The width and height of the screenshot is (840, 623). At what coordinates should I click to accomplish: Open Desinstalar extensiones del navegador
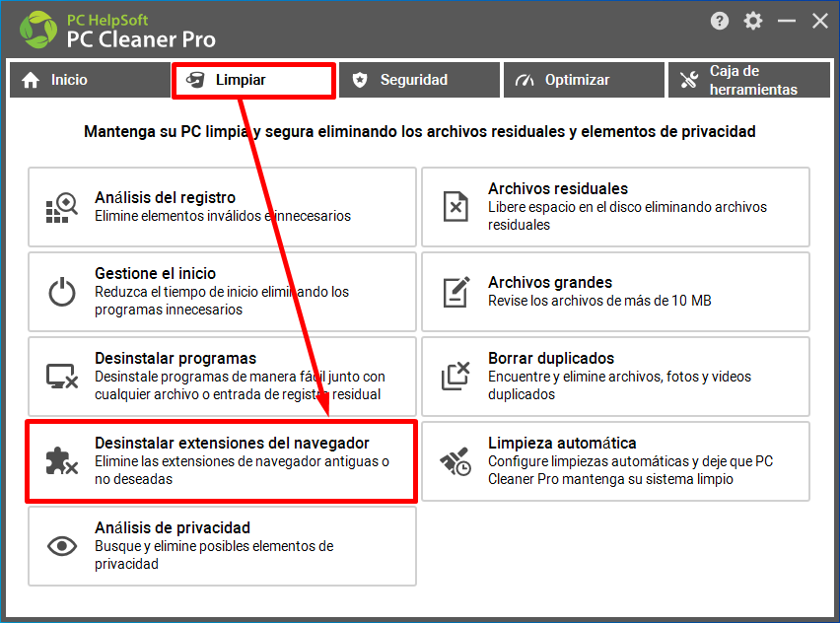221,461
